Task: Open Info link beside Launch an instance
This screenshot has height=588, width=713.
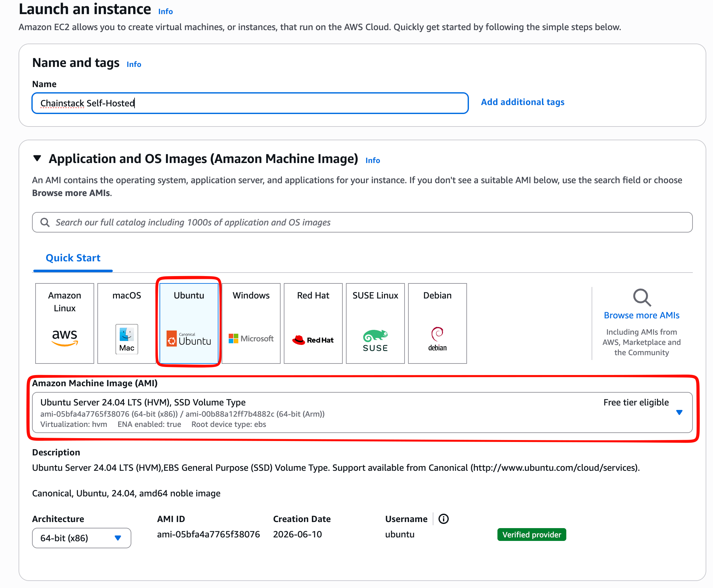Action: click(166, 12)
